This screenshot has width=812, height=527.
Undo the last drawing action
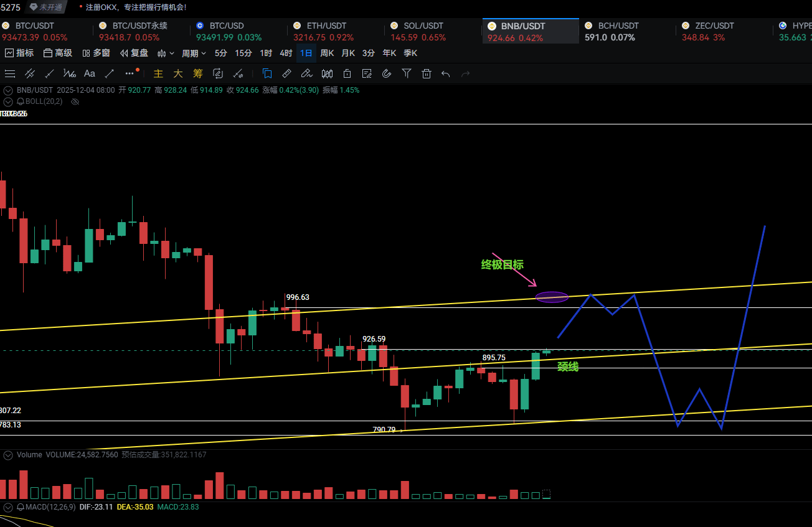(446, 73)
